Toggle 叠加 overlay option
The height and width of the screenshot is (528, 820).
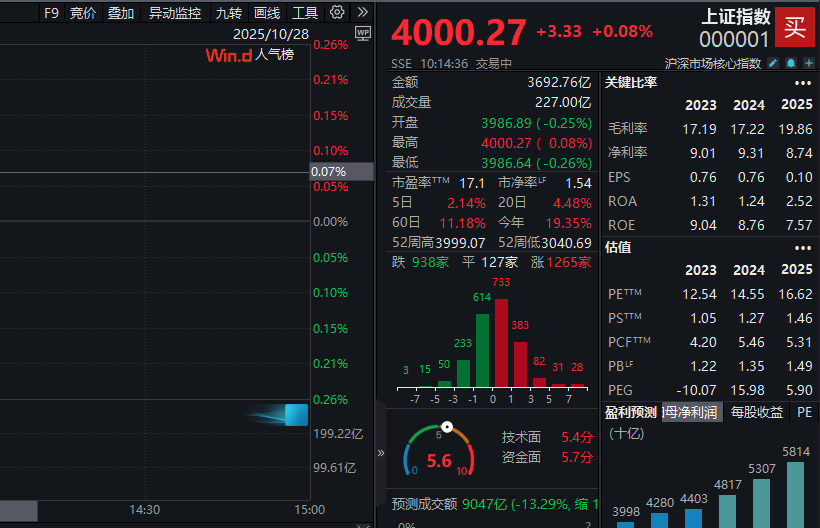tap(121, 13)
